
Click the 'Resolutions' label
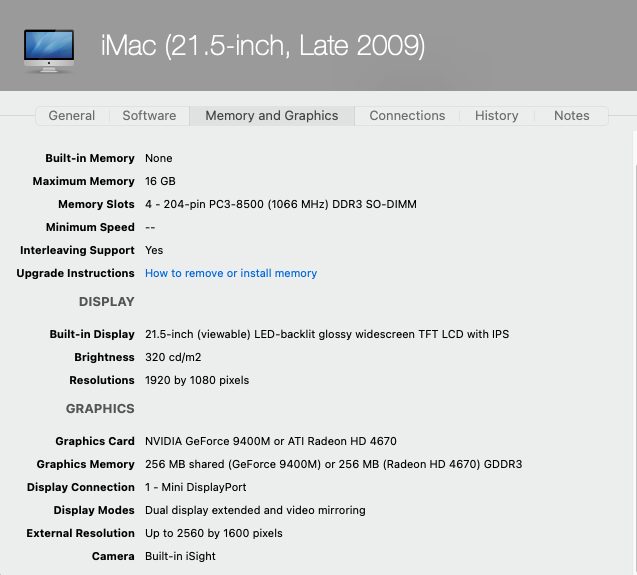102,380
